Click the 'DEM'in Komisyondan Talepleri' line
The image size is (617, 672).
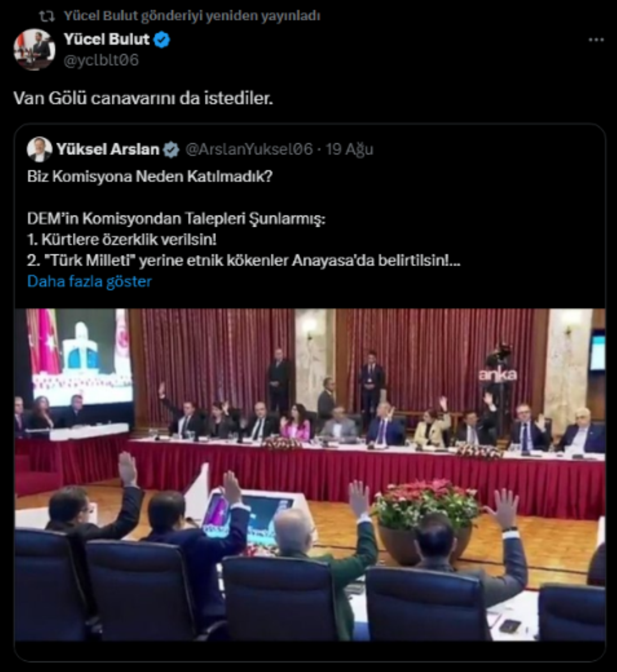tap(176, 219)
